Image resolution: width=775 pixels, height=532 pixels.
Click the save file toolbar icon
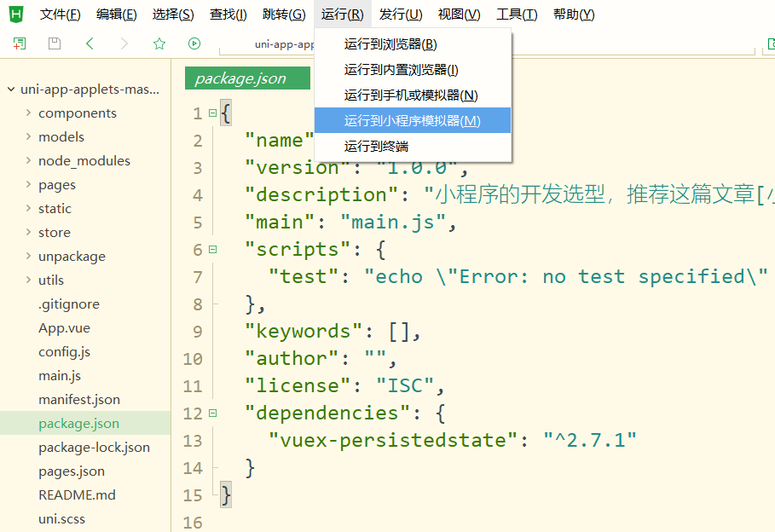pyautogui.click(x=55, y=43)
